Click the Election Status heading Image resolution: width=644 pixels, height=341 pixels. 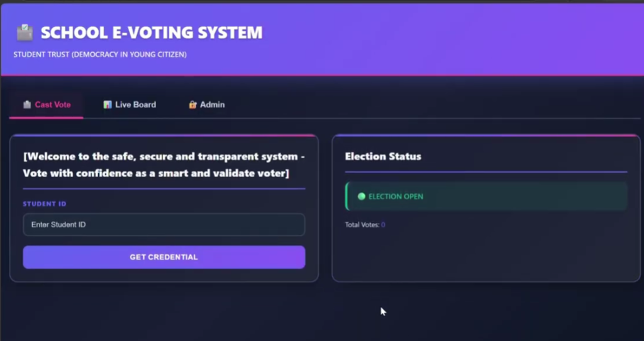point(383,156)
